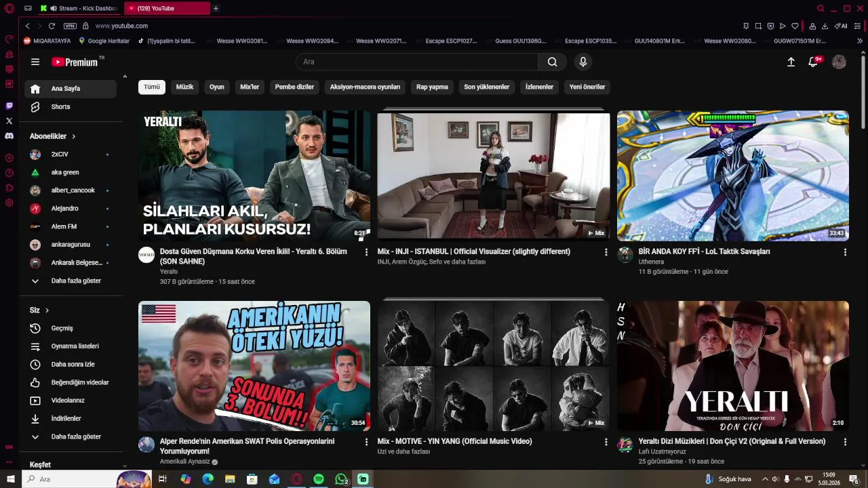
Task: Click the VPN badge in address bar
Action: point(70,26)
